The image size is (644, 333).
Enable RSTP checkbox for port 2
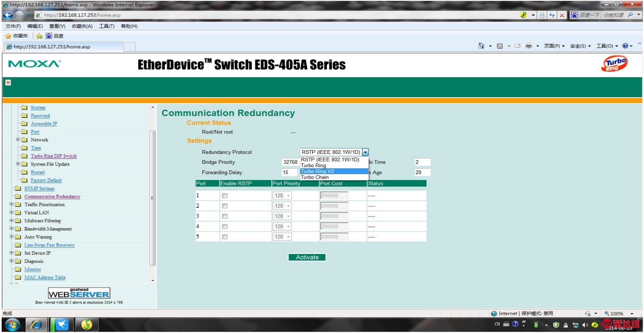pyautogui.click(x=224, y=206)
